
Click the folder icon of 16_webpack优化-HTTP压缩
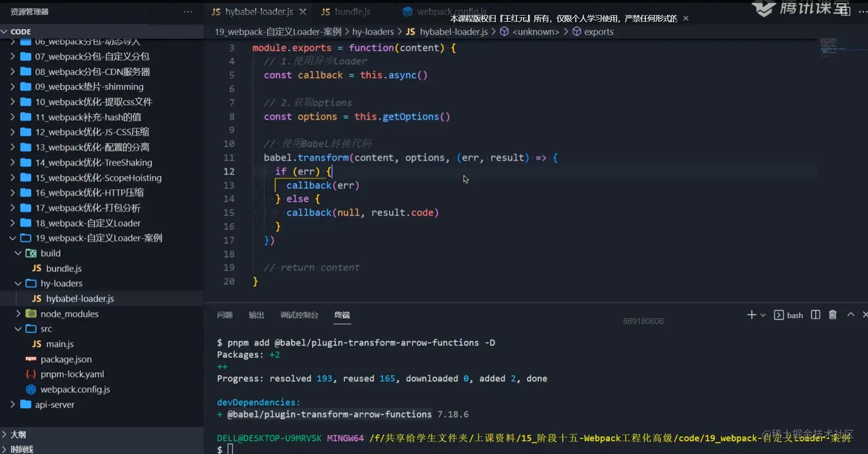[25, 193]
